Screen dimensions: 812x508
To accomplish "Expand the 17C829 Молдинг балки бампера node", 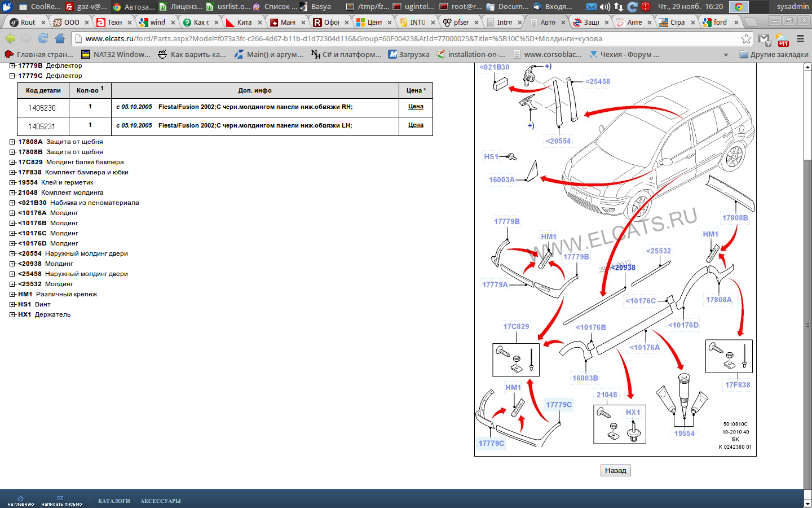I will click(x=12, y=162).
